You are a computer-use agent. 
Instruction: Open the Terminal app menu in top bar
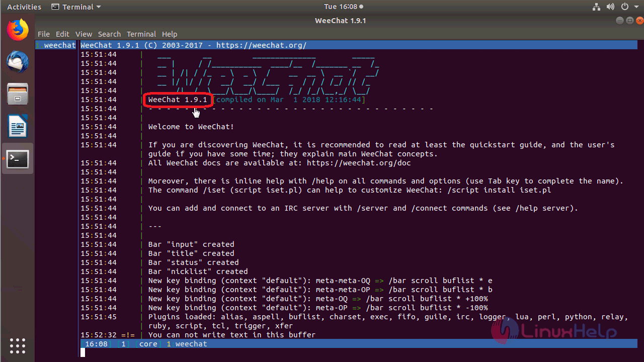click(76, 7)
